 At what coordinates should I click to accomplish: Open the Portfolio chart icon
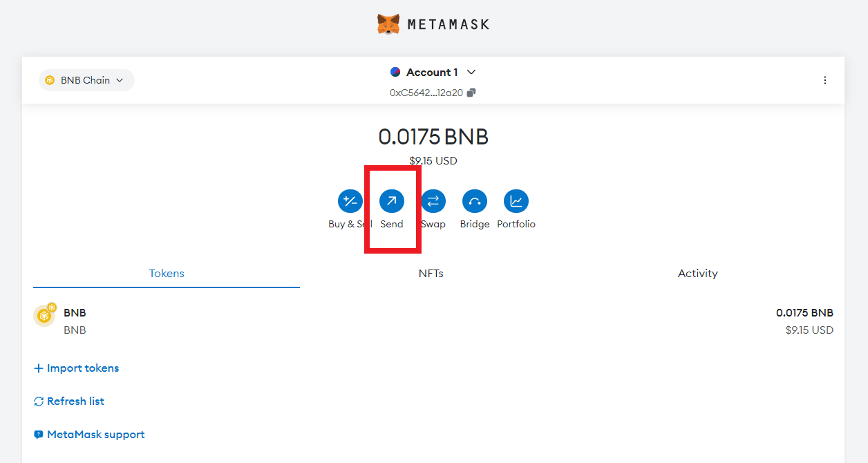point(516,201)
